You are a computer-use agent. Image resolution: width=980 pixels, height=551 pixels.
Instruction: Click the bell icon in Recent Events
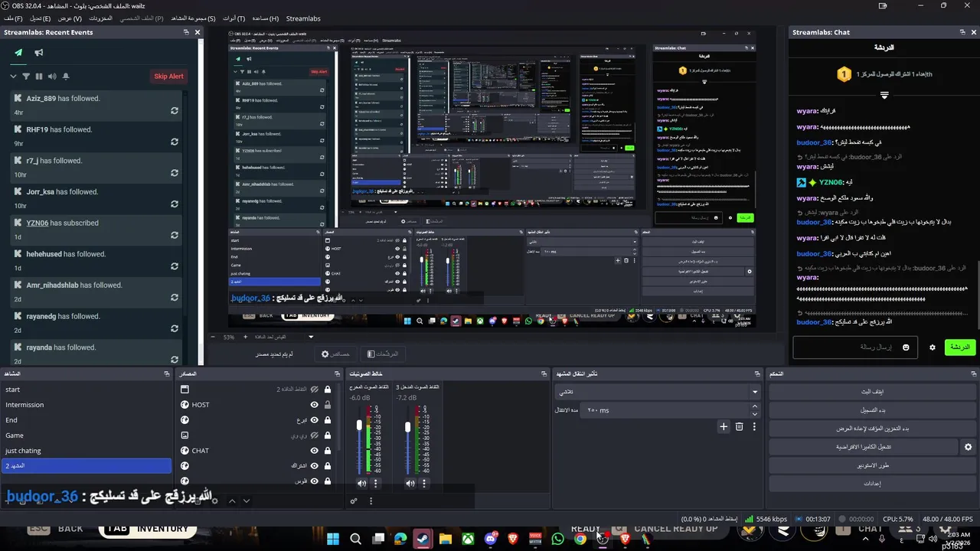(x=66, y=77)
